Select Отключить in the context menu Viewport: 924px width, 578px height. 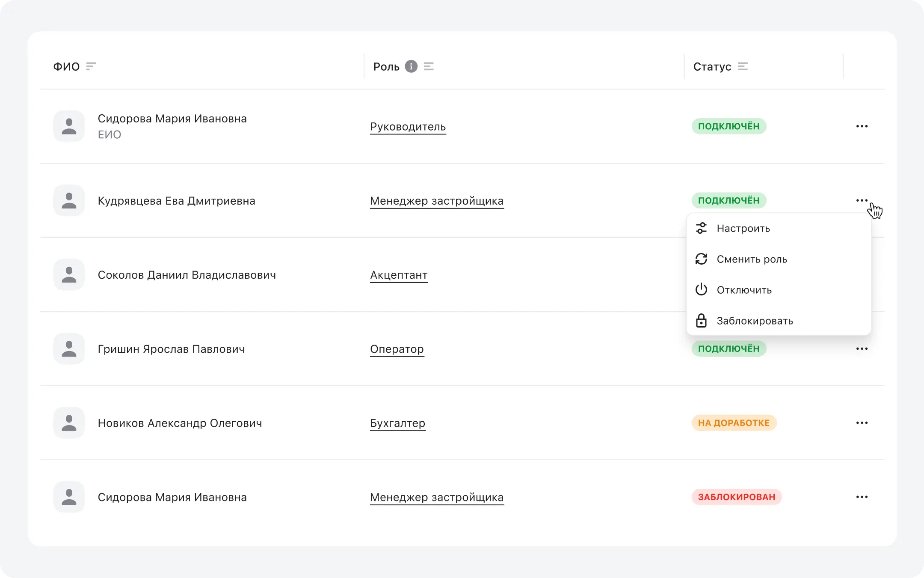[744, 290]
